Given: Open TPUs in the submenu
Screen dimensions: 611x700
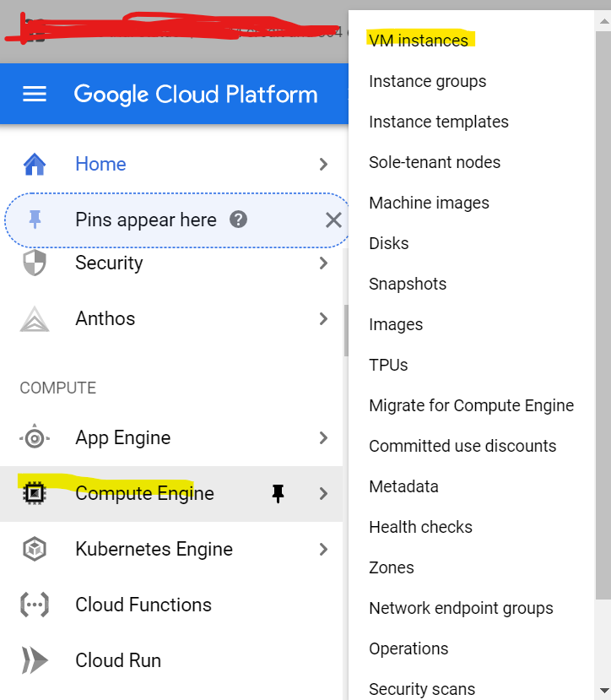Looking at the screenshot, I should pyautogui.click(x=388, y=365).
